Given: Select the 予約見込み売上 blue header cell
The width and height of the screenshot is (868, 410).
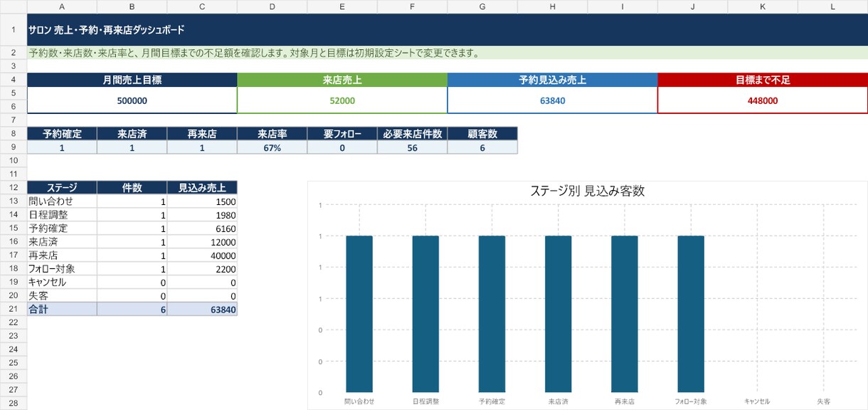Looking at the screenshot, I should (x=553, y=80).
